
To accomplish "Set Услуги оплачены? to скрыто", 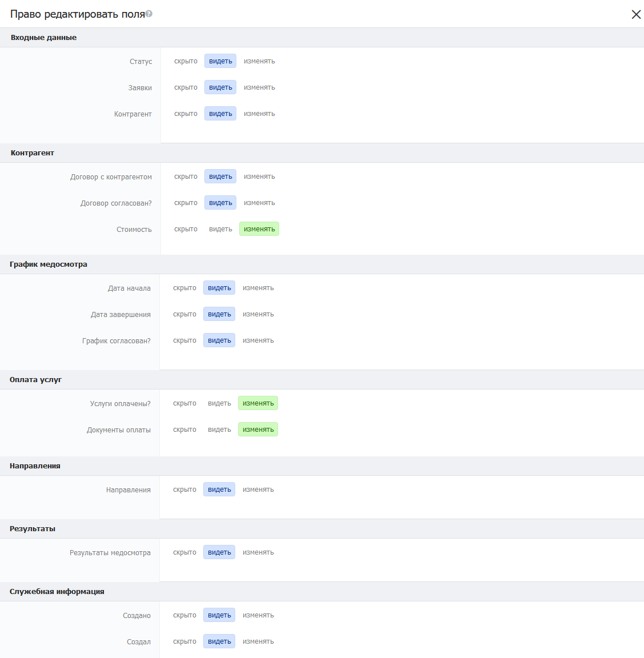I will tap(184, 403).
